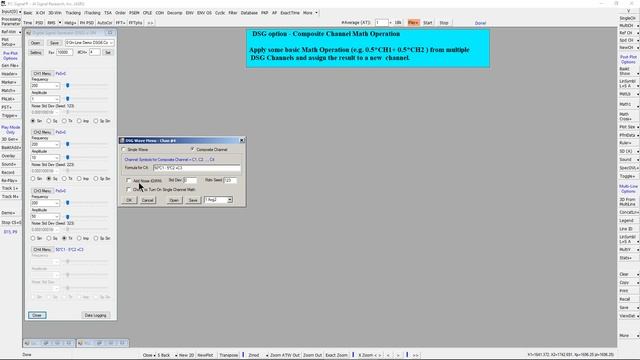The width and height of the screenshot is (640, 360).
Task: Expand the CH3 Frequency dropdown
Action: point(57,203)
